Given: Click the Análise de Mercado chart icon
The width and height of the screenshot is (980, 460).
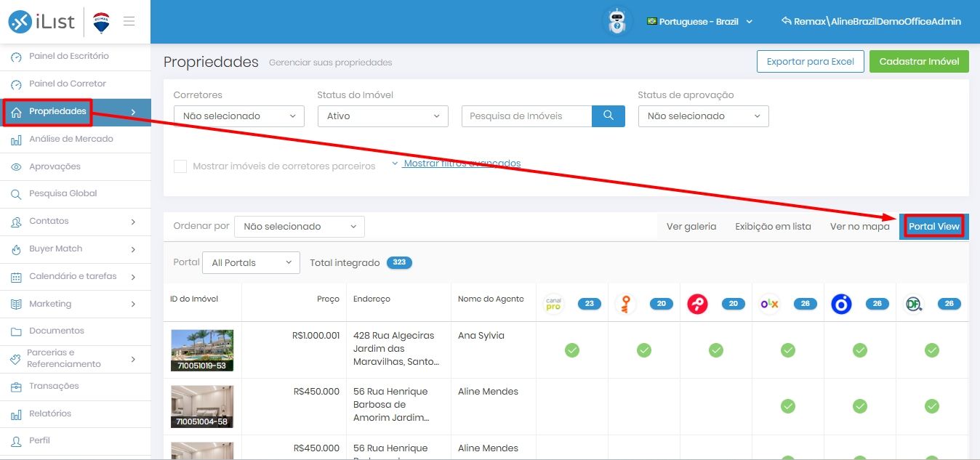Looking at the screenshot, I should pos(16,140).
